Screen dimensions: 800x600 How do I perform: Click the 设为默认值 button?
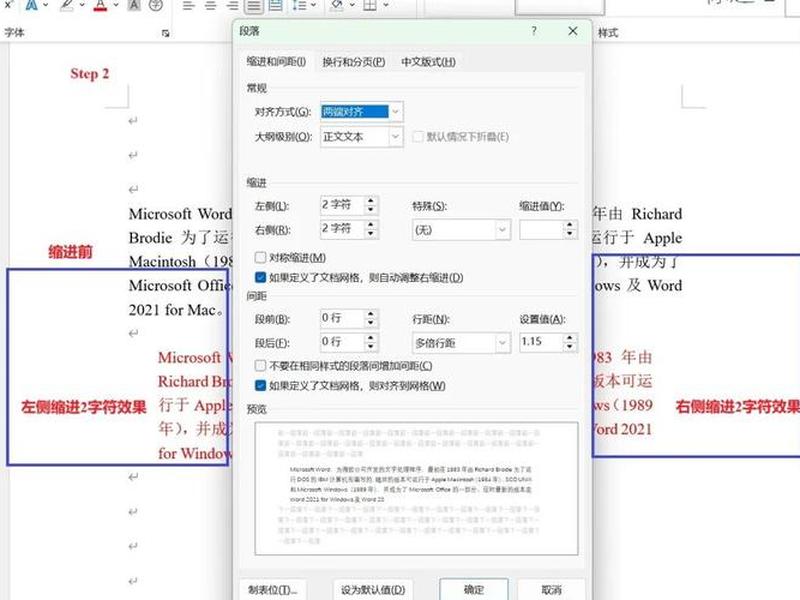point(373,590)
